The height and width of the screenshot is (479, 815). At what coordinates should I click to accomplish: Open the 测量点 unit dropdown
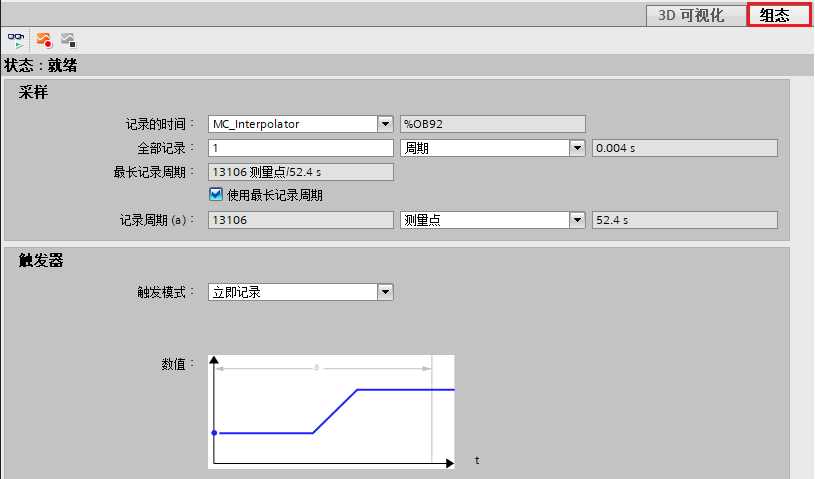point(577,220)
